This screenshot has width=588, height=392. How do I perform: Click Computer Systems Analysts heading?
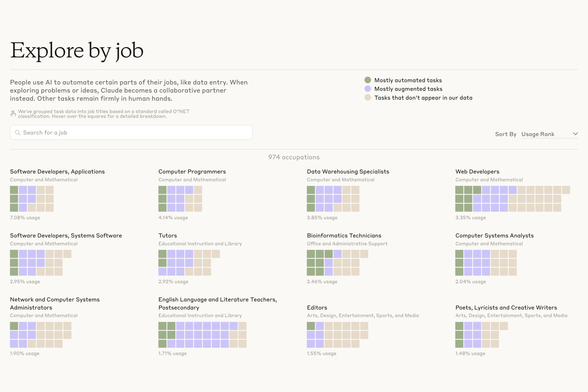click(494, 236)
